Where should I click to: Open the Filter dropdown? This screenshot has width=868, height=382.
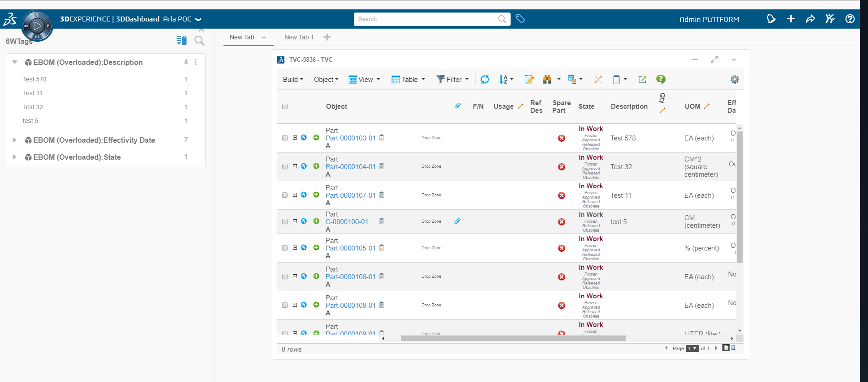click(x=453, y=80)
